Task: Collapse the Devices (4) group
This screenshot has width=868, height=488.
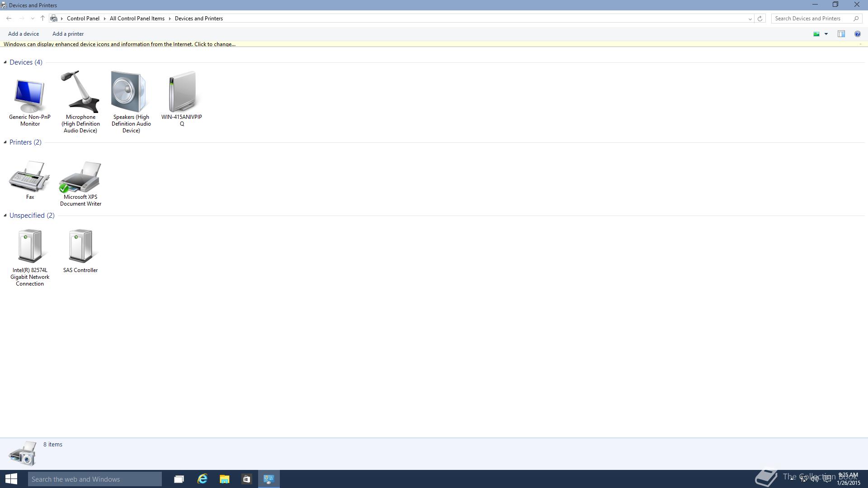Action: [5, 62]
